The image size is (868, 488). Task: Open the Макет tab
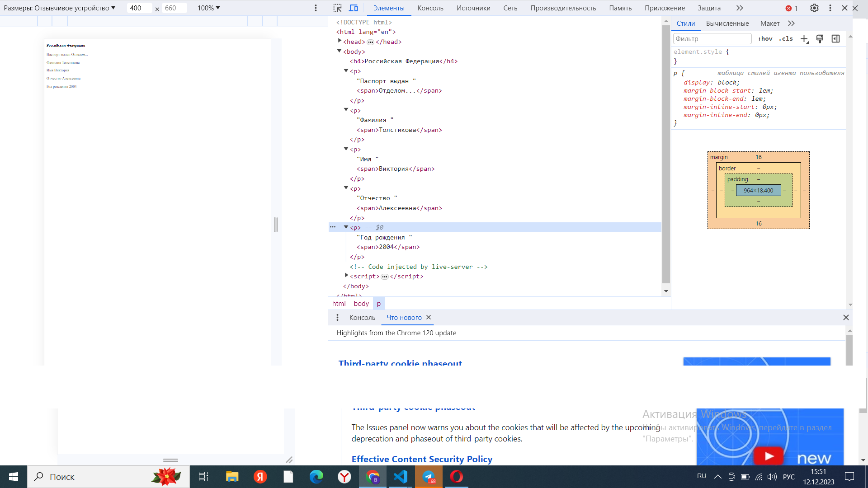click(770, 23)
